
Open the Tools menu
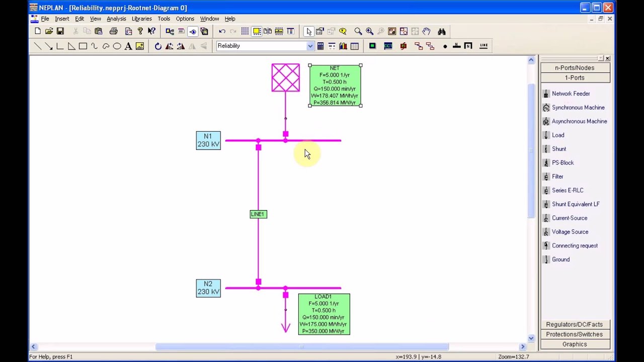164,19
